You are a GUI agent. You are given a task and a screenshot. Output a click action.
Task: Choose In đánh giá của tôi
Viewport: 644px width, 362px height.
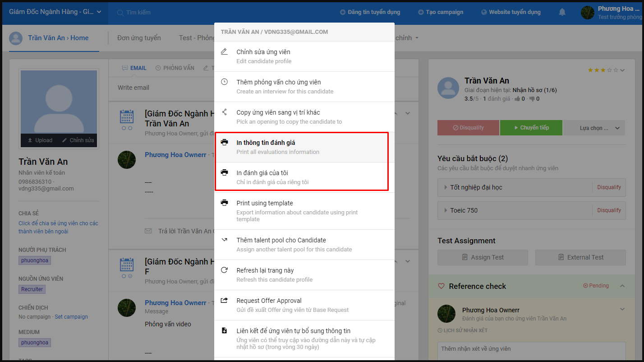click(x=304, y=177)
